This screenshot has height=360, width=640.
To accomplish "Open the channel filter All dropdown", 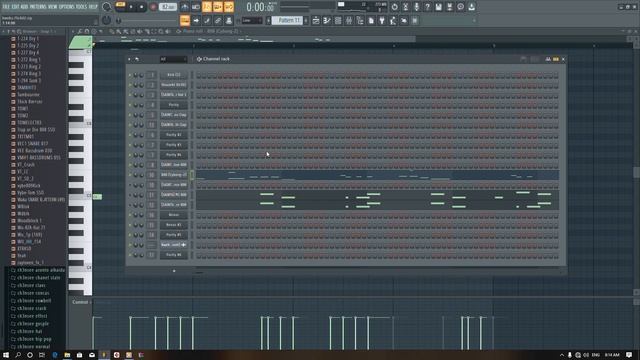I will (173, 59).
